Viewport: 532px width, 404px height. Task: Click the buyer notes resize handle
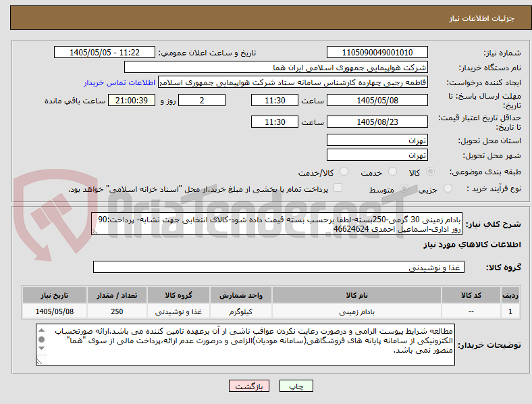(39, 362)
